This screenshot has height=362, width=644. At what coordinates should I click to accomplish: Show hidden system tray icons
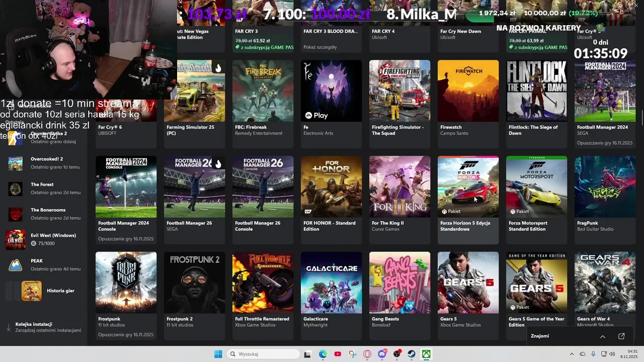pos(572,354)
